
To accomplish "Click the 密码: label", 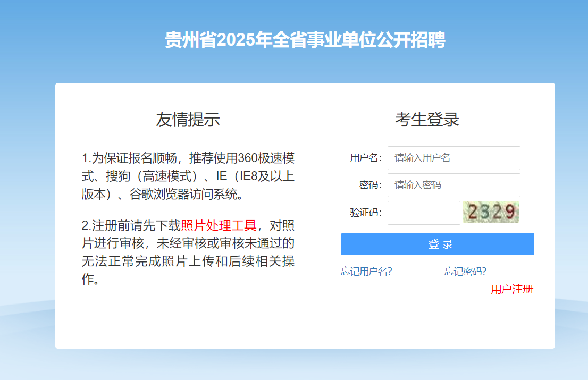I will tap(370, 185).
